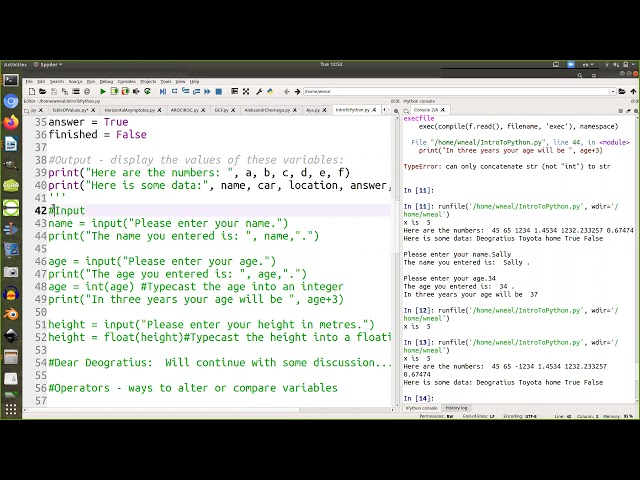Open Source menu
Image resolution: width=640 pixels, height=480 pixels.
pyautogui.click(x=76, y=82)
